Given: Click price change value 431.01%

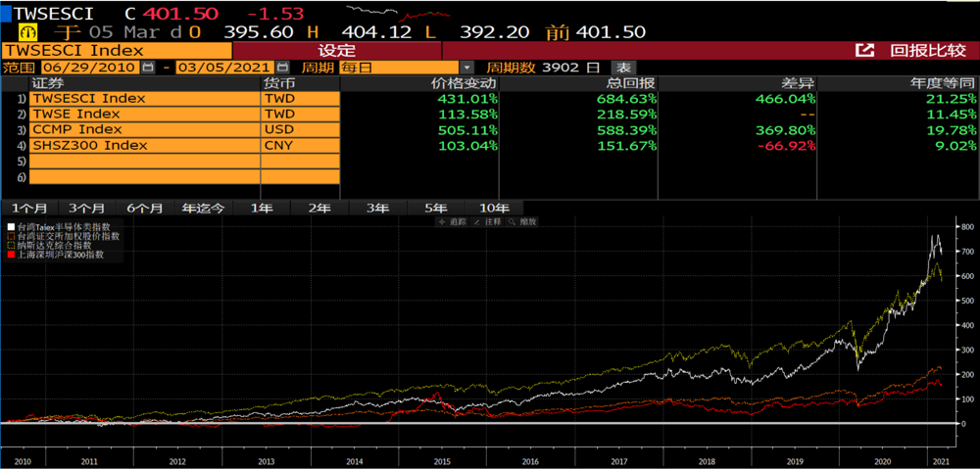Looking at the screenshot, I should [466, 99].
